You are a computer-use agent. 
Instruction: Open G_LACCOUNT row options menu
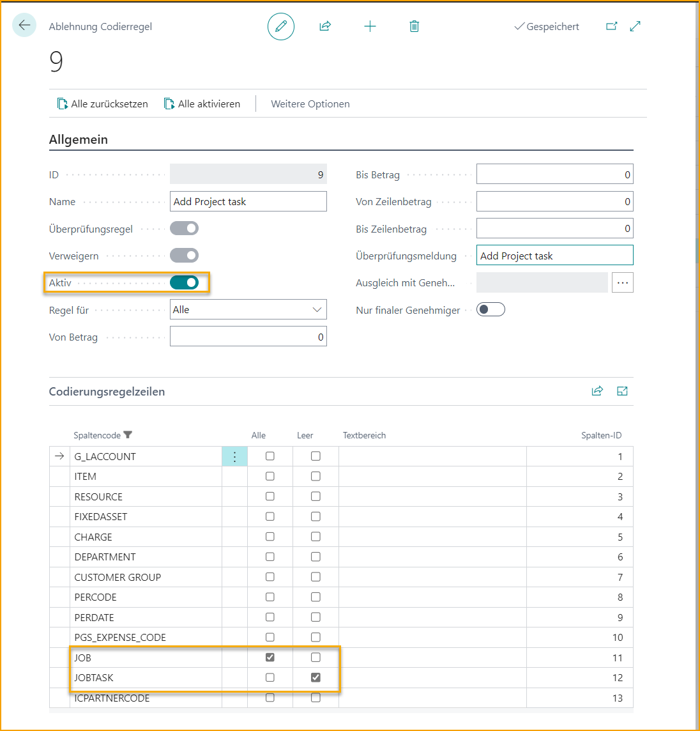(234, 456)
